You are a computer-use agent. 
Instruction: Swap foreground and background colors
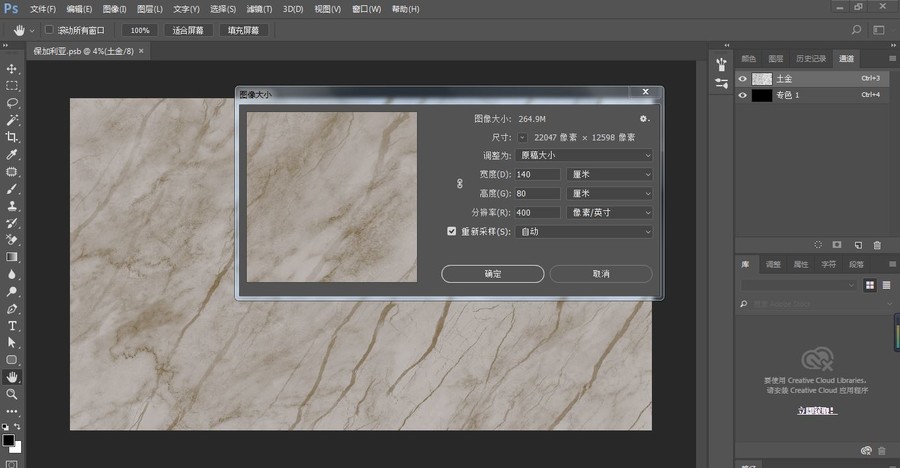tap(18, 426)
